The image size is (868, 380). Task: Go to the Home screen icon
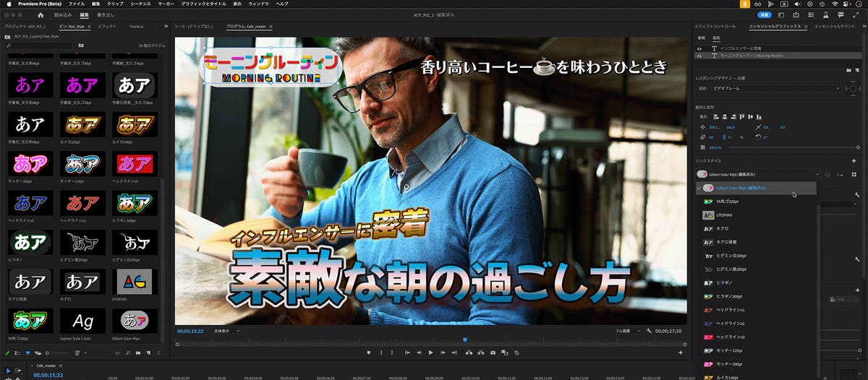(x=40, y=14)
